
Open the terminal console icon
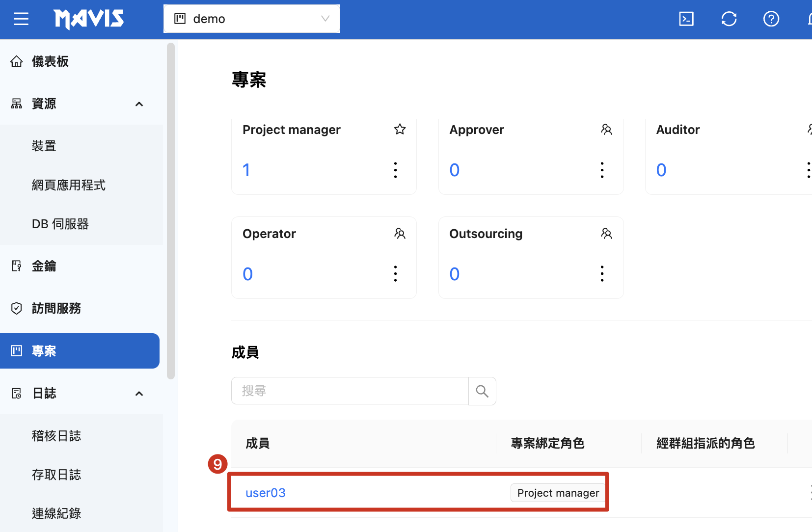pos(686,19)
